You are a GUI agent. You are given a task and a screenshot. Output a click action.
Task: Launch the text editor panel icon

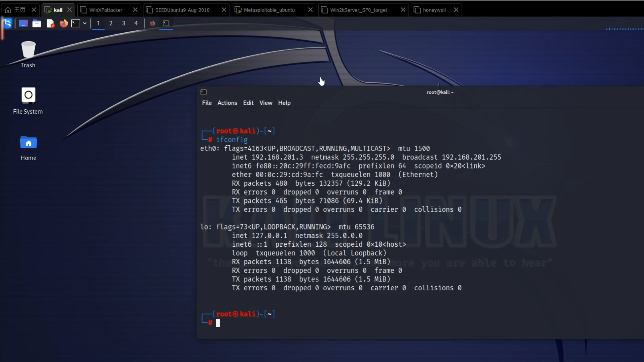tap(50, 23)
